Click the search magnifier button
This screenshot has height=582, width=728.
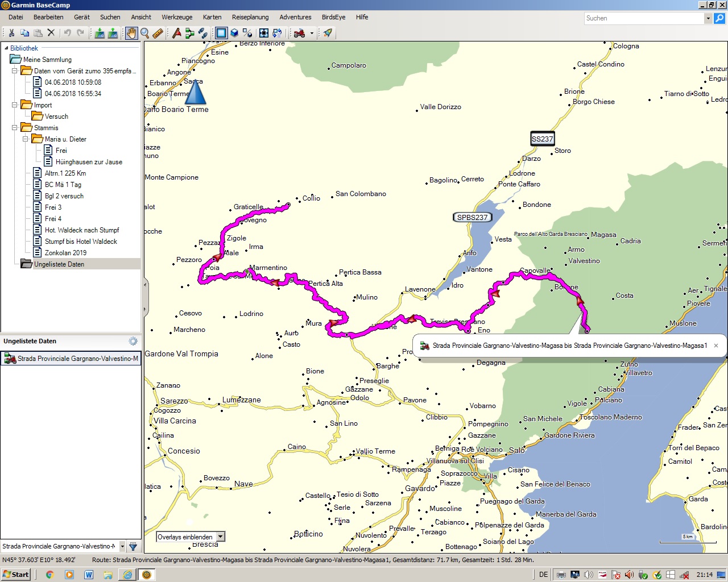pyautogui.click(x=719, y=18)
